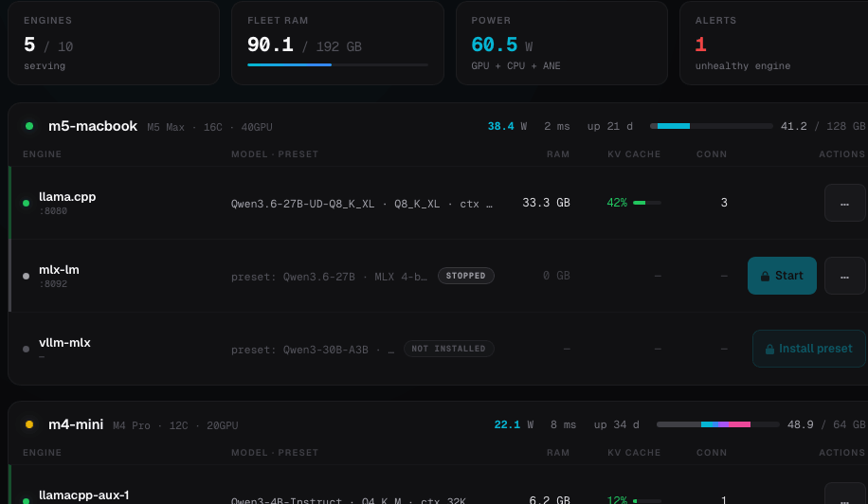Image resolution: width=868 pixels, height=504 pixels.
Task: Click the m5-macbook 2 ms latency
Action: [557, 126]
